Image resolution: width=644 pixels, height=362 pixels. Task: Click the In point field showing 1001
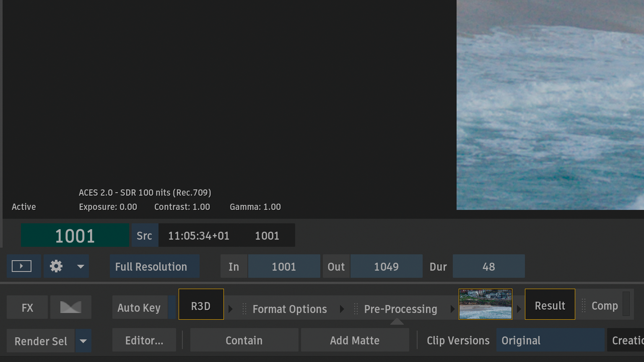(284, 266)
